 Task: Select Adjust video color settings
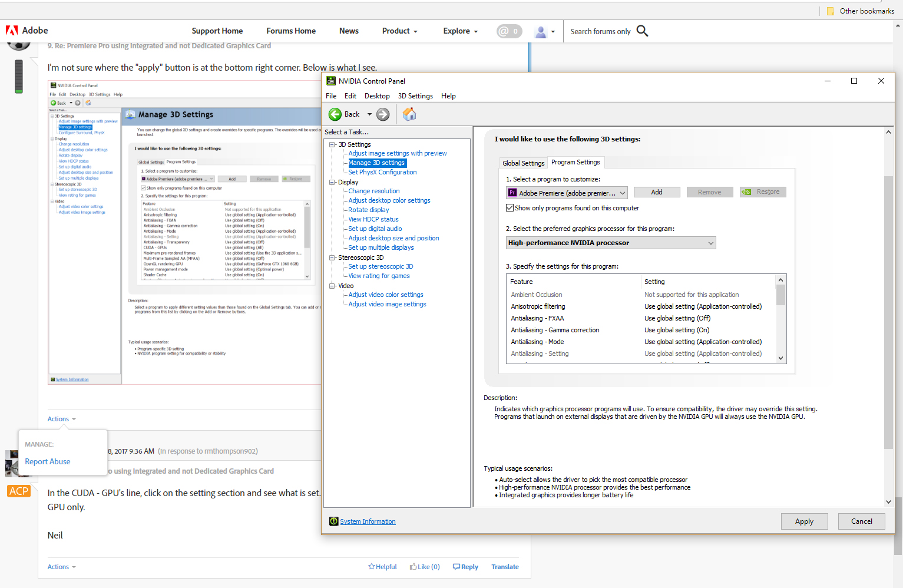pyautogui.click(x=386, y=295)
